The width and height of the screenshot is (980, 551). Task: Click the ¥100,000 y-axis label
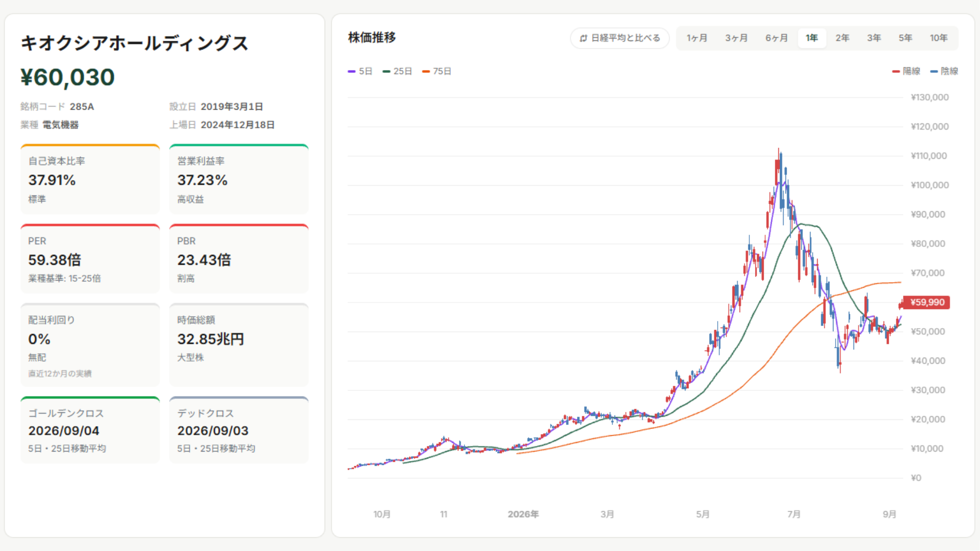pyautogui.click(x=929, y=185)
